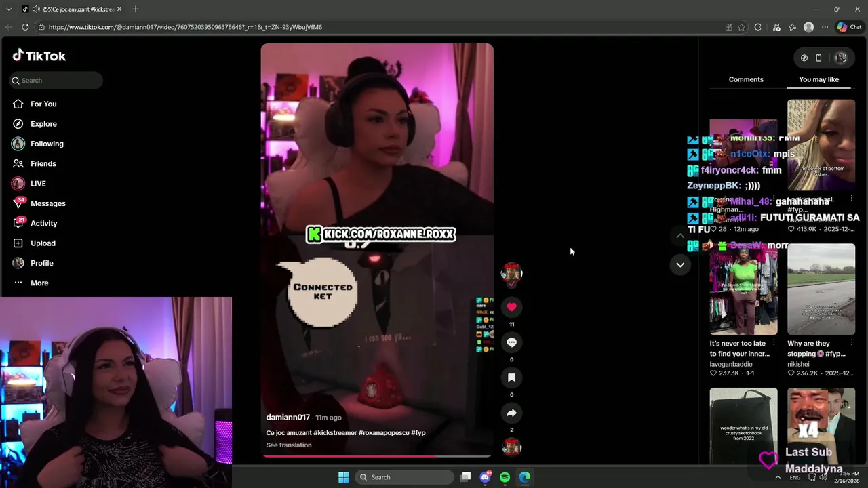Click the TikTok logo

[x=39, y=56]
